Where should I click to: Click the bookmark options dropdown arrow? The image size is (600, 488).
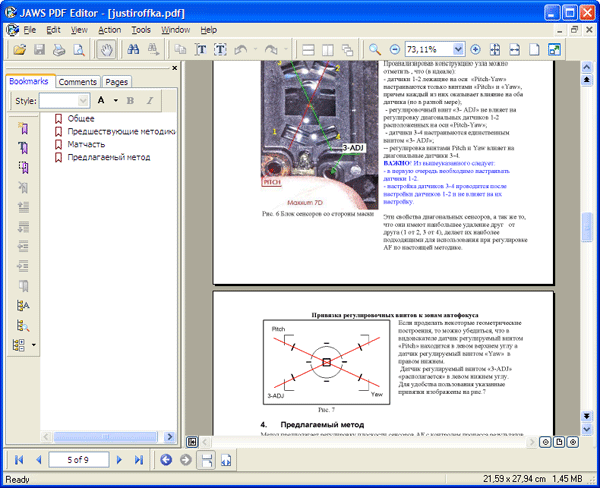[x=34, y=345]
